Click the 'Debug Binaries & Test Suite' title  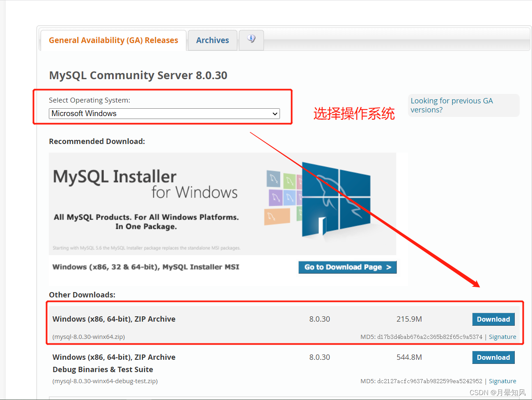(x=103, y=370)
